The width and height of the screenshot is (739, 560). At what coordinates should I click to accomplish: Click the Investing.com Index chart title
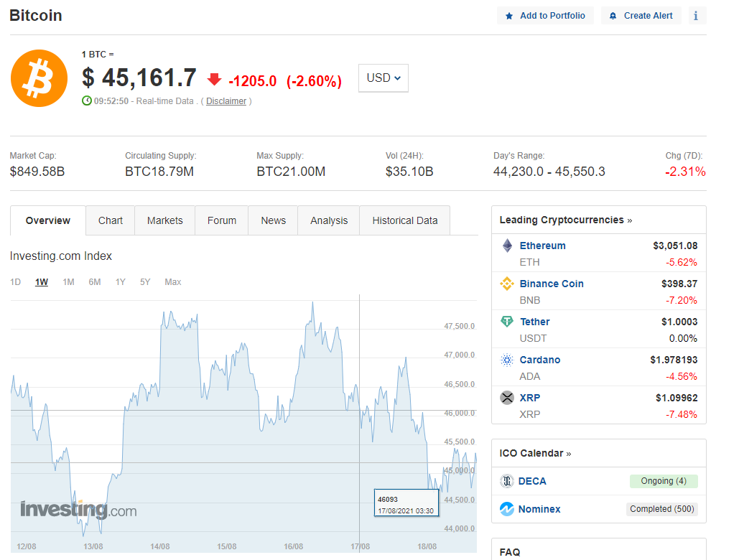point(61,256)
